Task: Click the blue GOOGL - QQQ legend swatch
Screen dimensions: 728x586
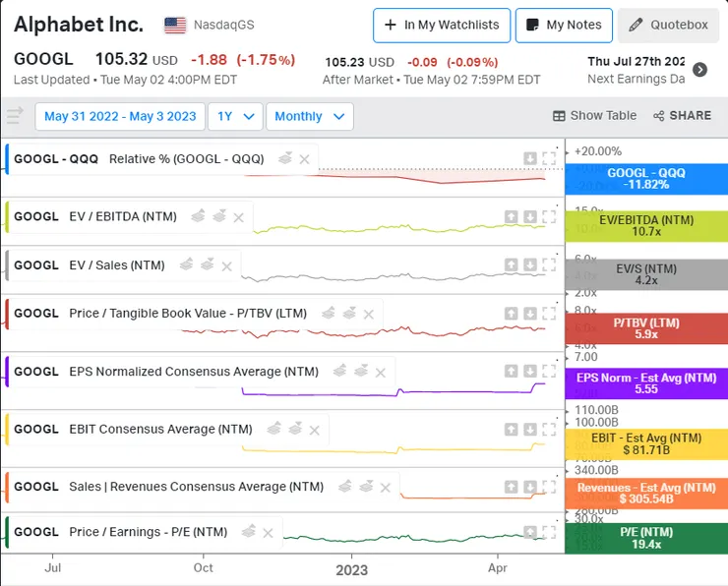Action: 645,177
